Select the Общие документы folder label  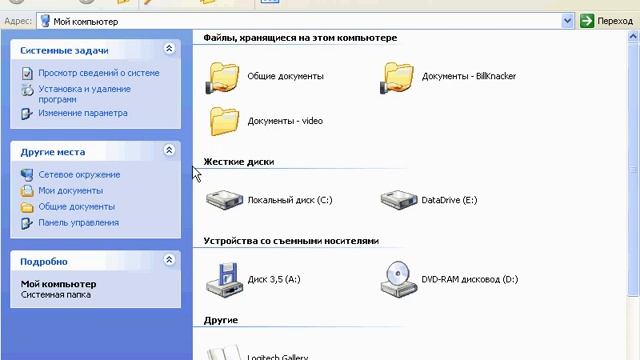coord(285,76)
